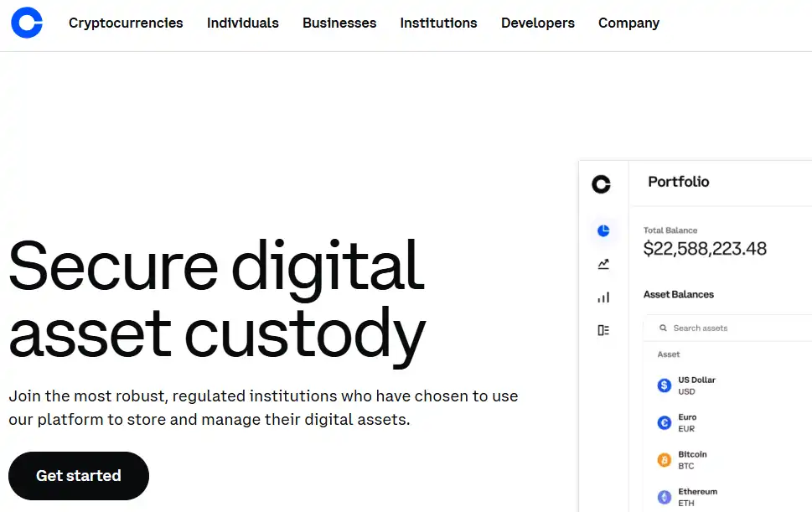Select the Ethereum coin icon

[664, 496]
